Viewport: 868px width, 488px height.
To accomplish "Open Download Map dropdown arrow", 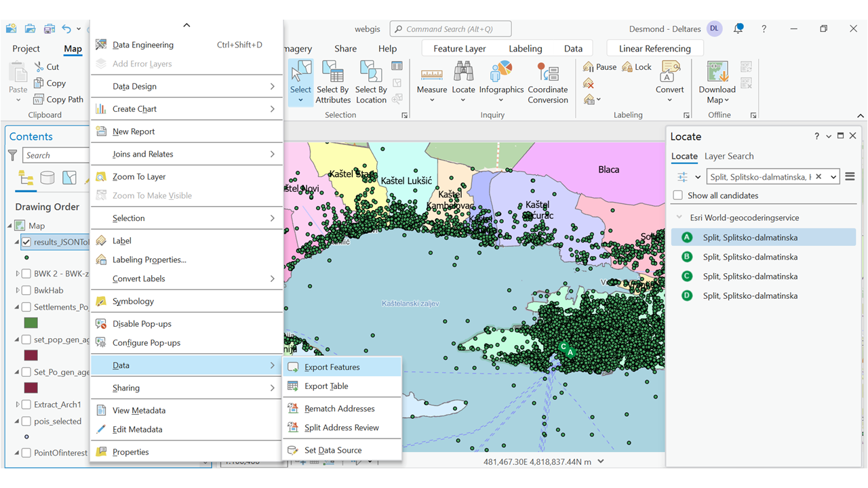I will pos(727,100).
